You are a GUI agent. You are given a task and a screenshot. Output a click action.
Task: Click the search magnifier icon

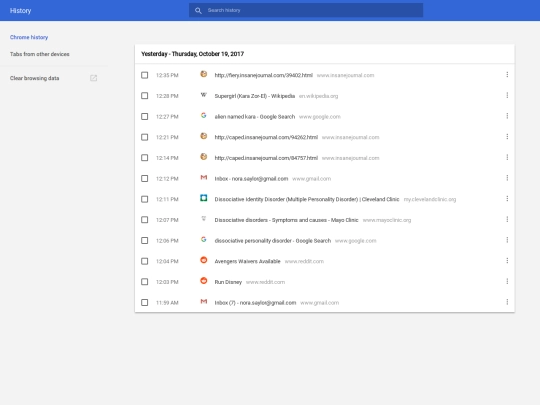tap(198, 11)
